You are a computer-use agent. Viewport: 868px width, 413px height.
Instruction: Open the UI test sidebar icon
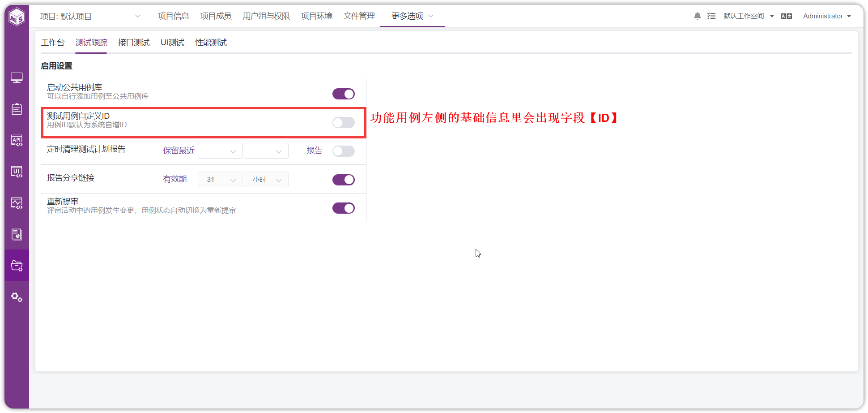click(17, 172)
